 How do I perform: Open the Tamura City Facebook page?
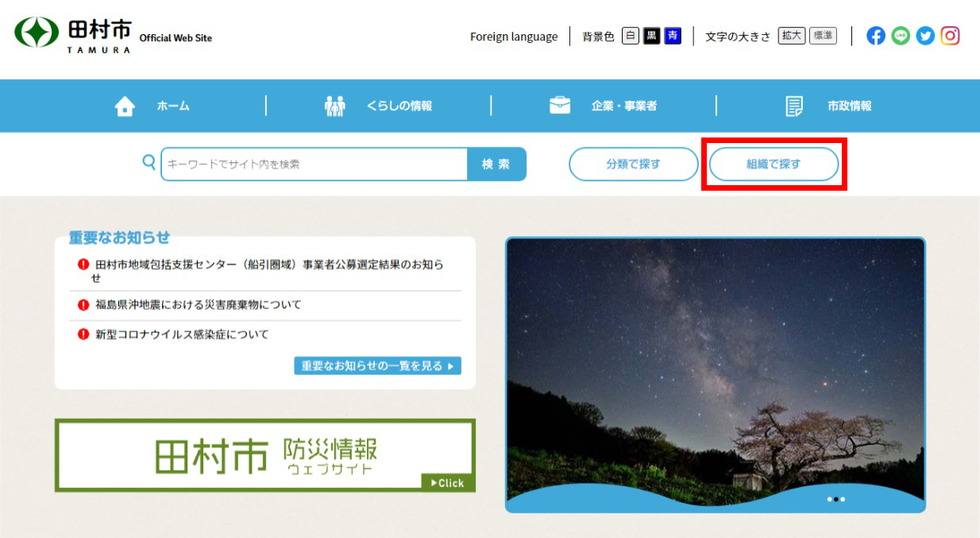pos(875,36)
